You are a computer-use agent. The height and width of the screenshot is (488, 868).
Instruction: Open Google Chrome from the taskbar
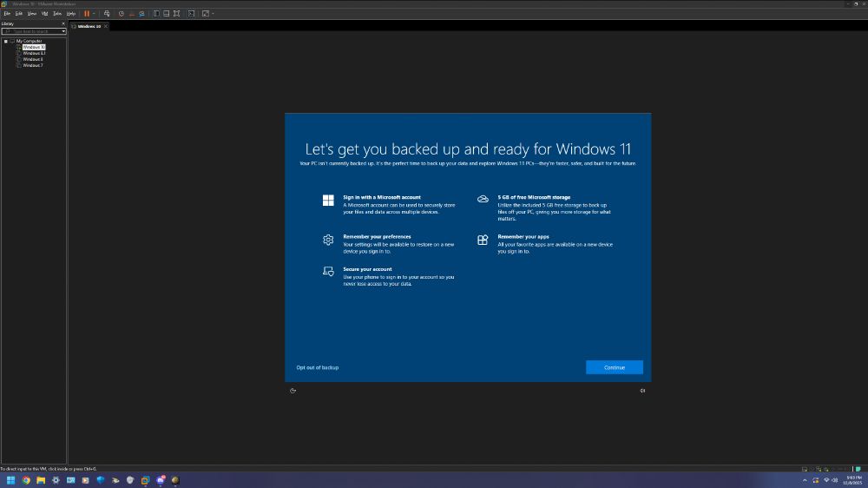26,480
